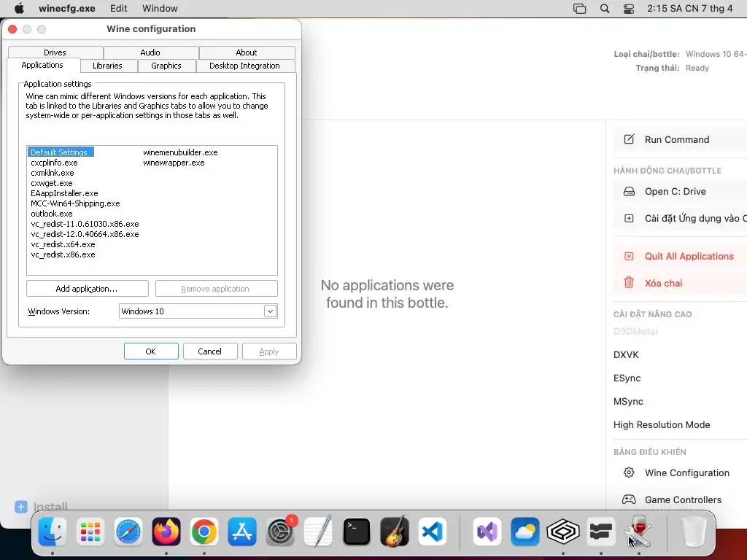Viewport: 747px width, 560px height.
Task: Click the trash icon beside Xóa chai
Action: [629, 282]
